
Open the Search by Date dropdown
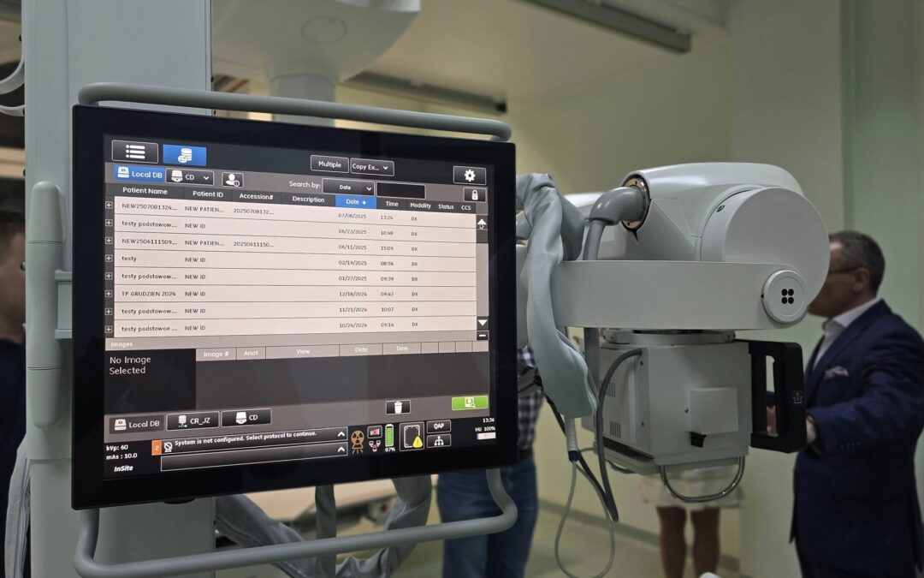(x=347, y=187)
